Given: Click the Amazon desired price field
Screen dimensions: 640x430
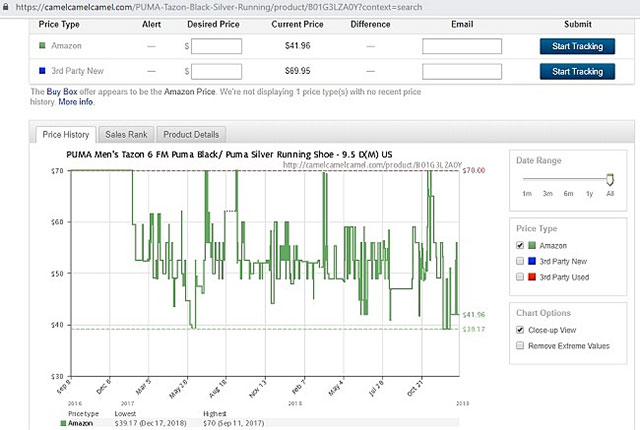Looking at the screenshot, I should pyautogui.click(x=216, y=46).
